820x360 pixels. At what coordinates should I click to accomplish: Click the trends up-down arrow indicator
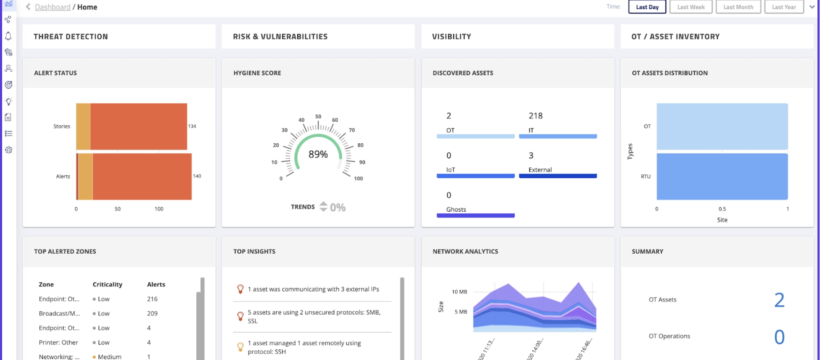click(323, 207)
